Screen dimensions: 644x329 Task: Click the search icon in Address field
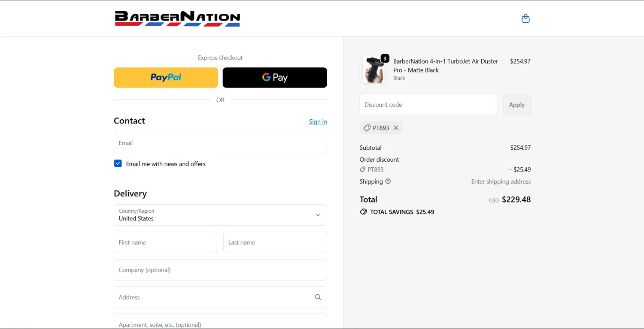[318, 297]
